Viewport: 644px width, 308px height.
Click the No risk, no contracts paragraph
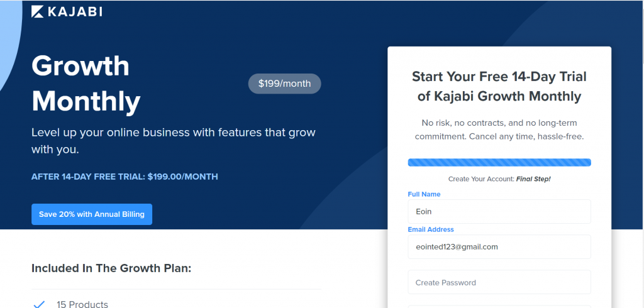click(499, 129)
